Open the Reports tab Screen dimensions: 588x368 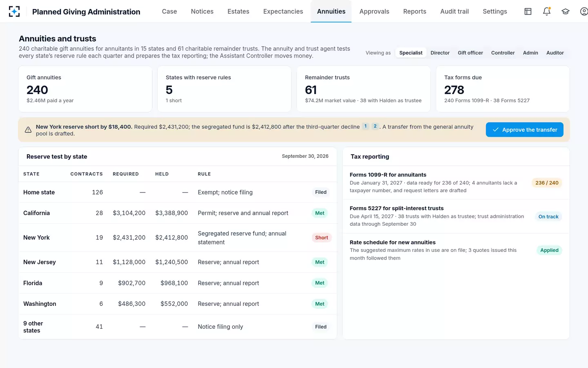[414, 11]
